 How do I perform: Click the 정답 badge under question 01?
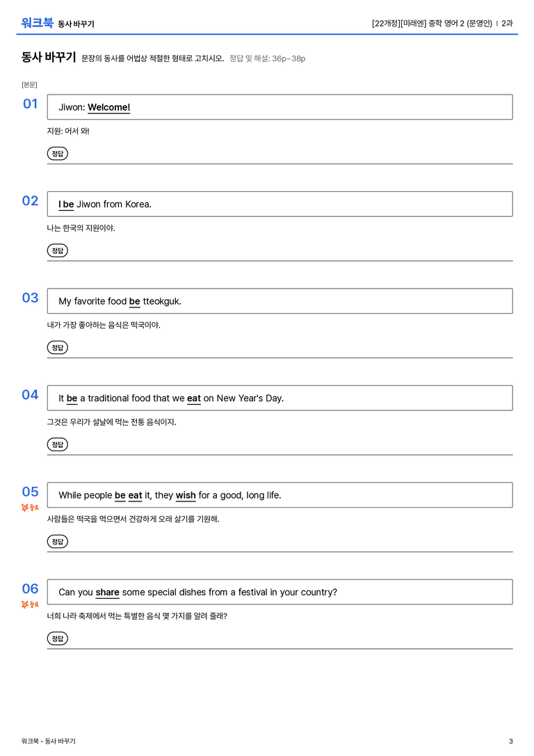57,153
